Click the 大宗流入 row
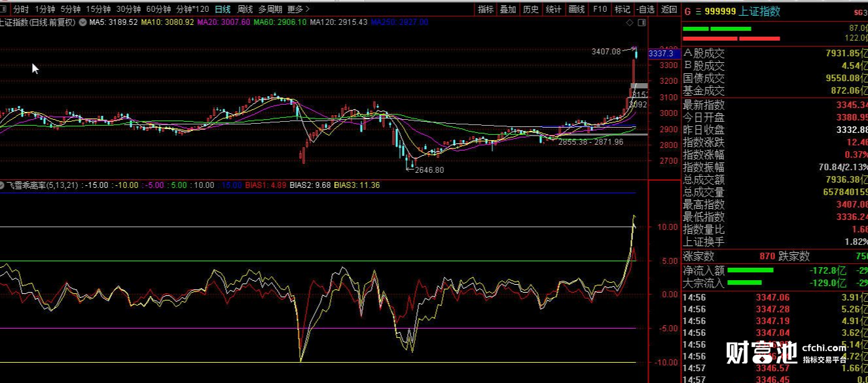The height and width of the screenshot is (383, 868). tap(775, 283)
